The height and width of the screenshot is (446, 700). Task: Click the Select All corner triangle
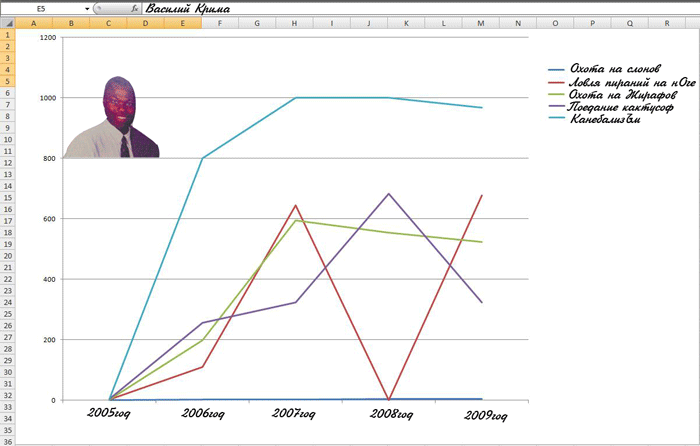pyautogui.click(x=8, y=23)
